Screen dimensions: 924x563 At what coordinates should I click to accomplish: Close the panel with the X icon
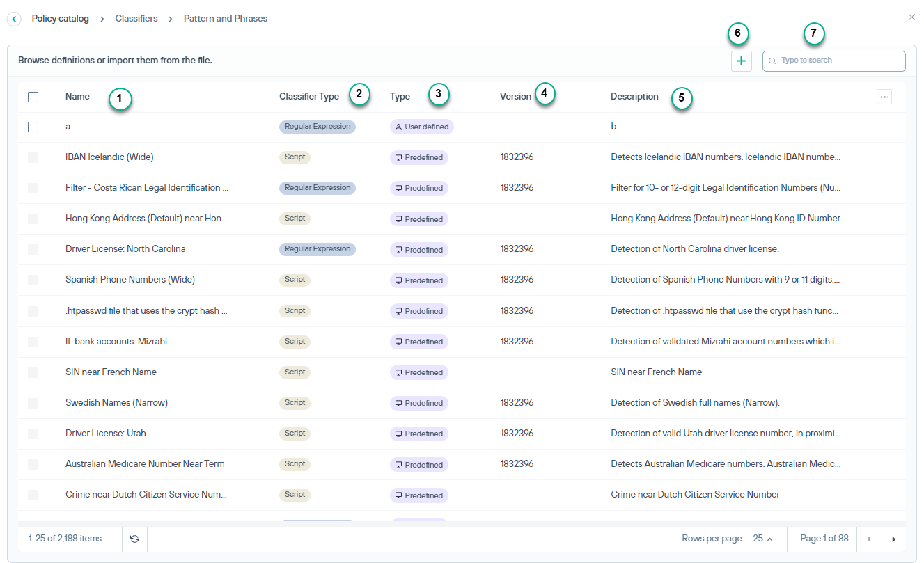point(911,17)
